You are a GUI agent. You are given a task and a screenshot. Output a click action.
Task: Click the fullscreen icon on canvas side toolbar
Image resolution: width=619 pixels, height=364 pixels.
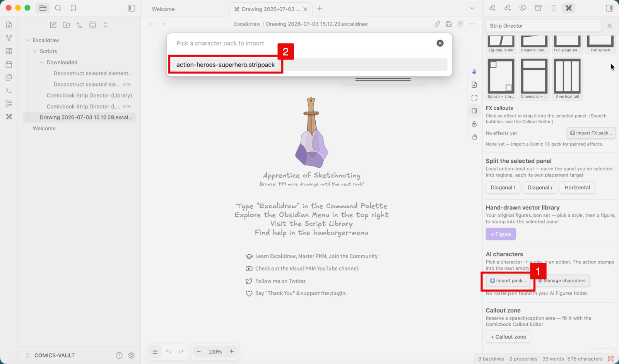(474, 98)
